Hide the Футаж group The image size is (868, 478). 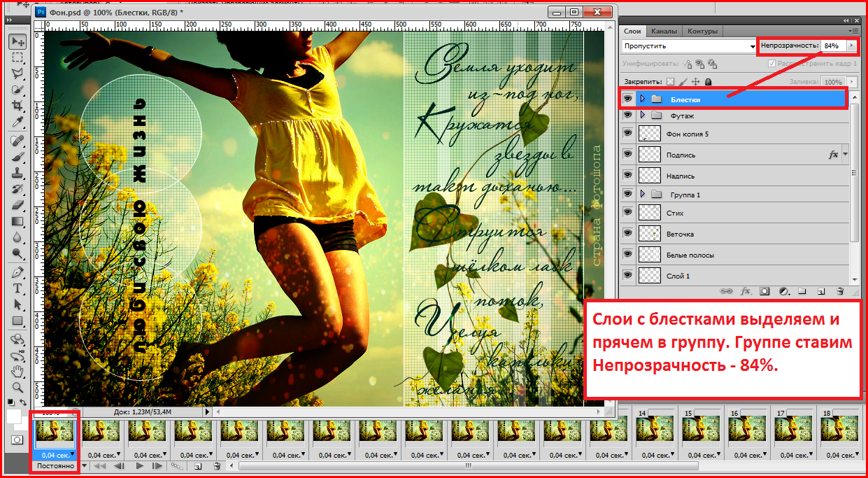[627, 115]
